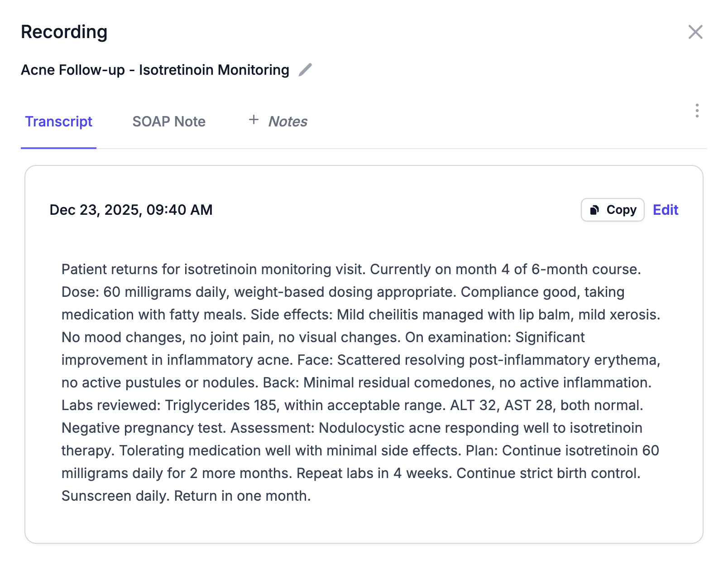The image size is (728, 580).
Task: Click the Edit link for the transcript
Action: (665, 210)
